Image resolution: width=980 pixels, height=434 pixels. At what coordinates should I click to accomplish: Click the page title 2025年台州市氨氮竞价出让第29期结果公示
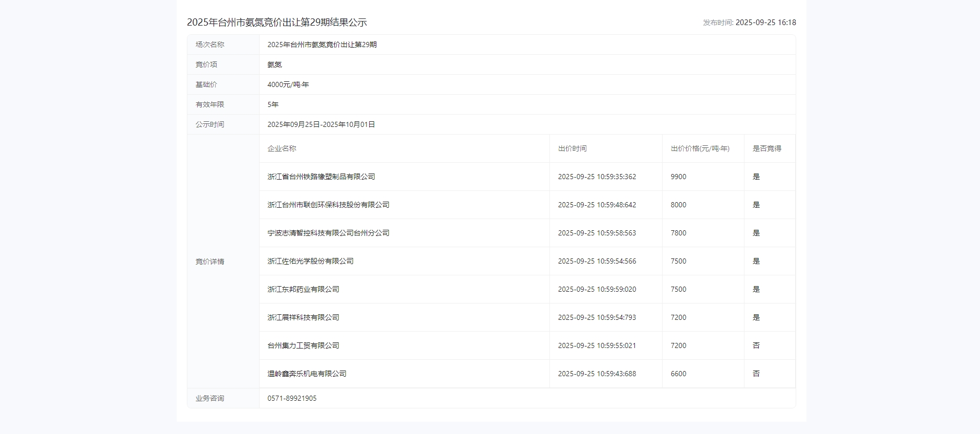coord(276,23)
